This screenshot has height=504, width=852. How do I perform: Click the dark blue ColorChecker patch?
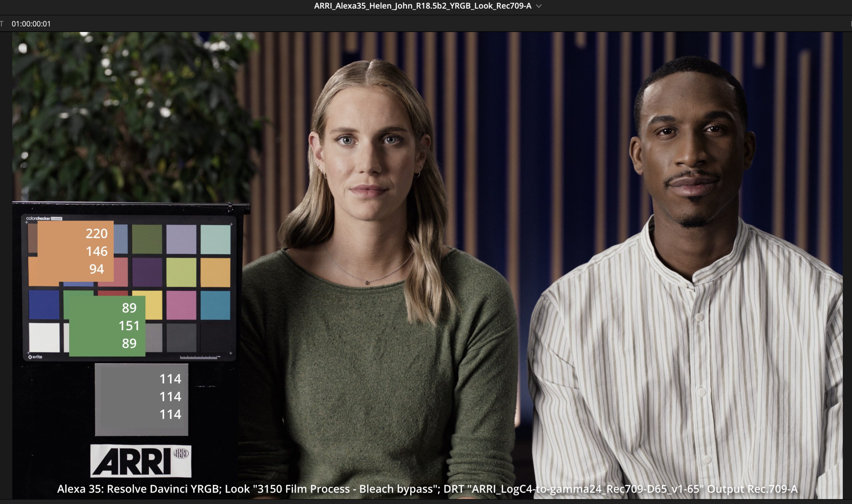(44, 305)
